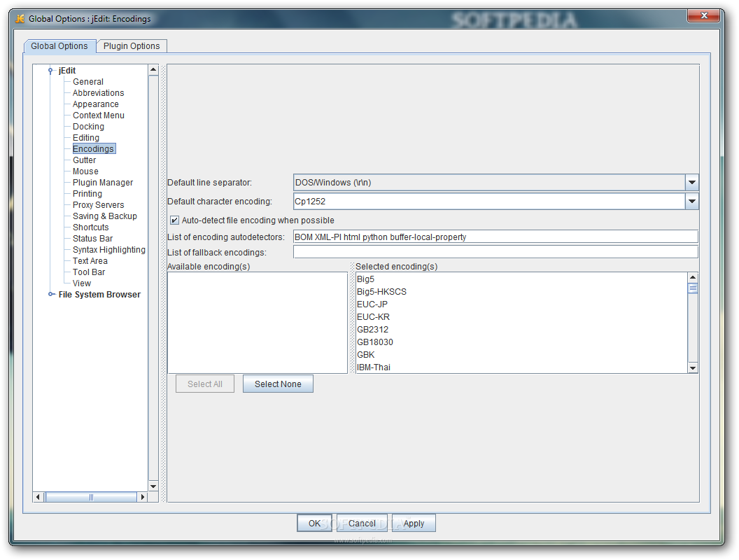Click the Selected encodings scrollbar thumb
This screenshot has height=560, width=739.
pos(693,288)
